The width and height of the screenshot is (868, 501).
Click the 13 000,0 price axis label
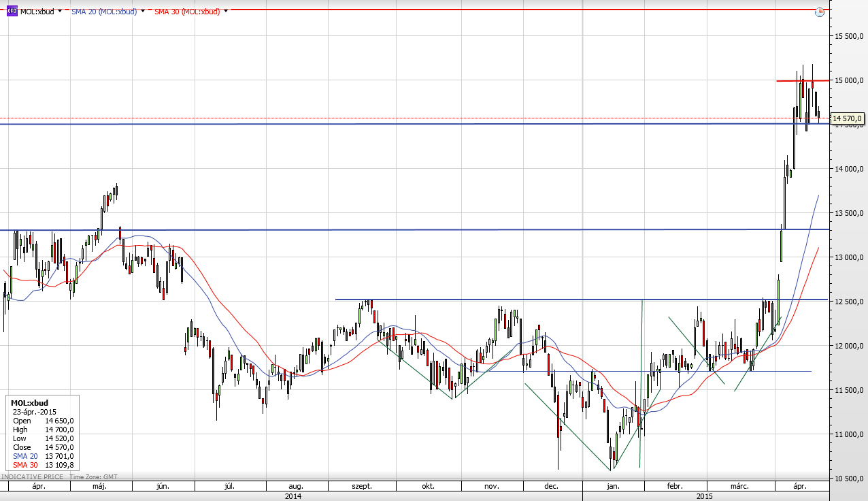point(848,257)
